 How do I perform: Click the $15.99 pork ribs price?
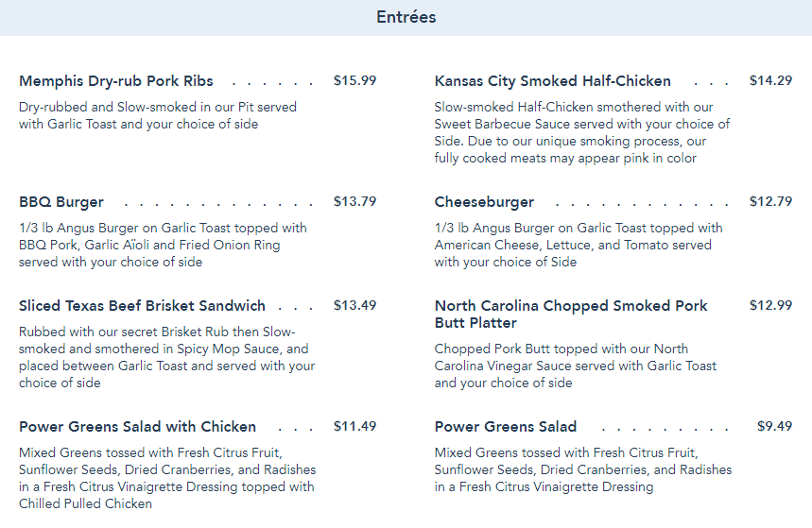click(x=354, y=81)
